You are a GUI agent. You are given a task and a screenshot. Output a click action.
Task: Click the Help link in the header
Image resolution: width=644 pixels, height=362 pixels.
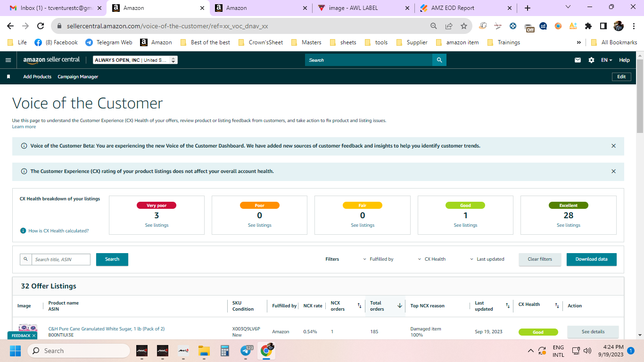coord(624,60)
